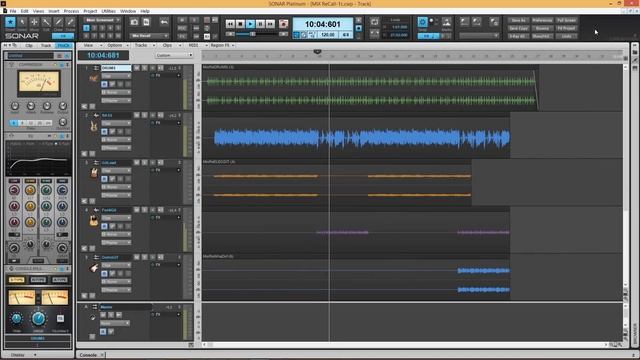
Task: Open the Utilities menu
Action: (109, 11)
